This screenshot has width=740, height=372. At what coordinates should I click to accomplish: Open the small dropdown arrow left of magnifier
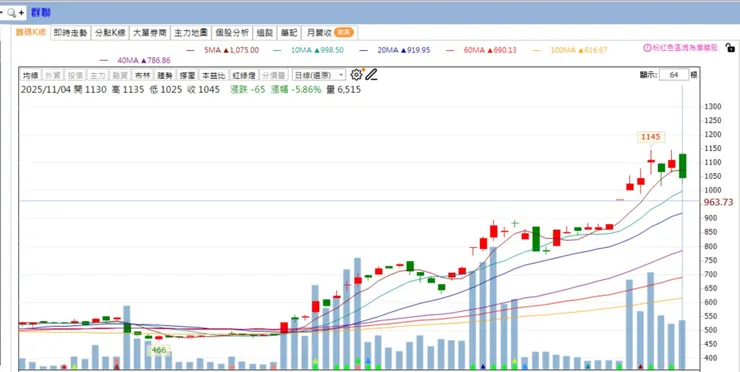coord(1,12)
